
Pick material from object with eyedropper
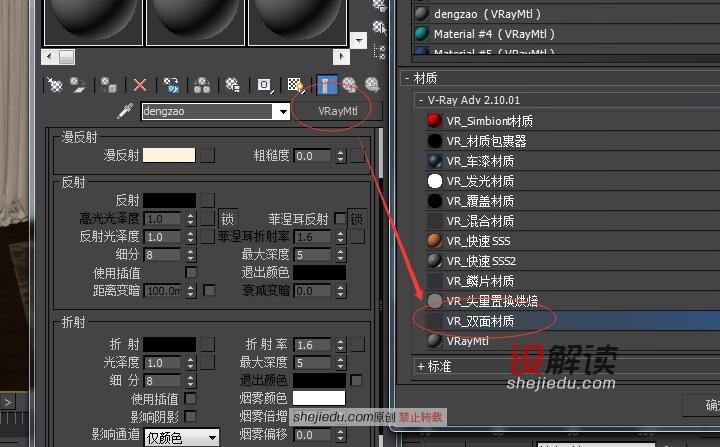[125, 111]
